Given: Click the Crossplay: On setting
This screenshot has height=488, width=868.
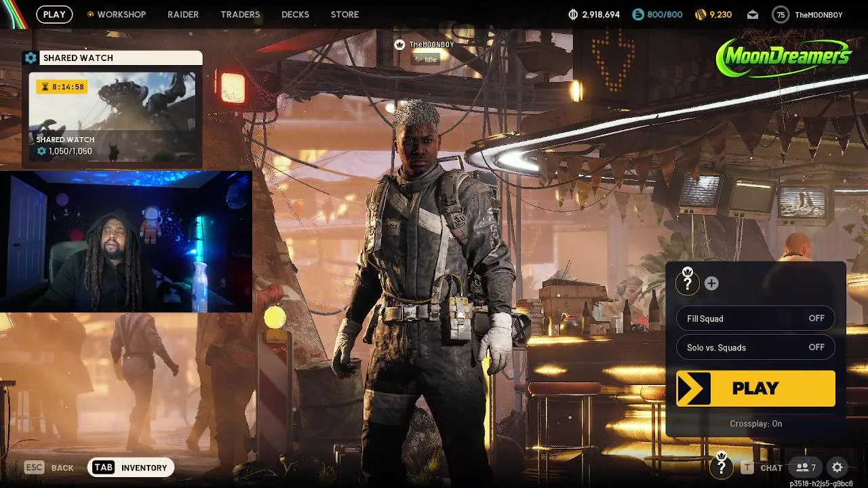Looking at the screenshot, I should 755,424.
